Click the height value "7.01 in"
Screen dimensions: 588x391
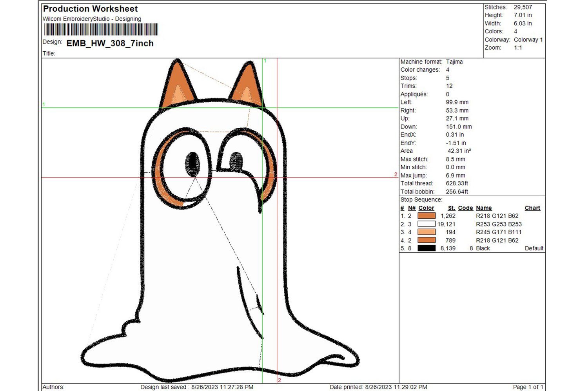(523, 15)
